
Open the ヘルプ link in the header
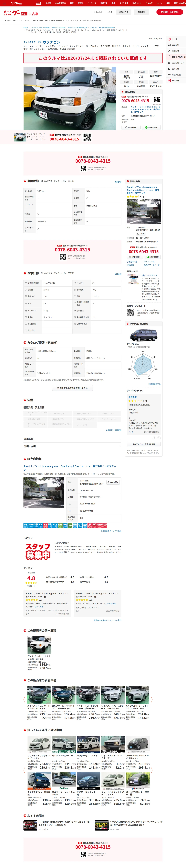point(110,12)
